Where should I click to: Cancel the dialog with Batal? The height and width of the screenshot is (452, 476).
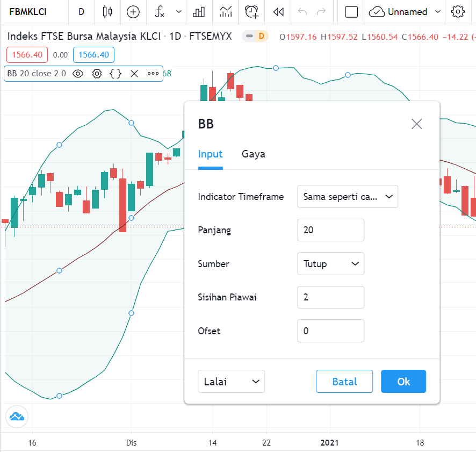tap(344, 381)
